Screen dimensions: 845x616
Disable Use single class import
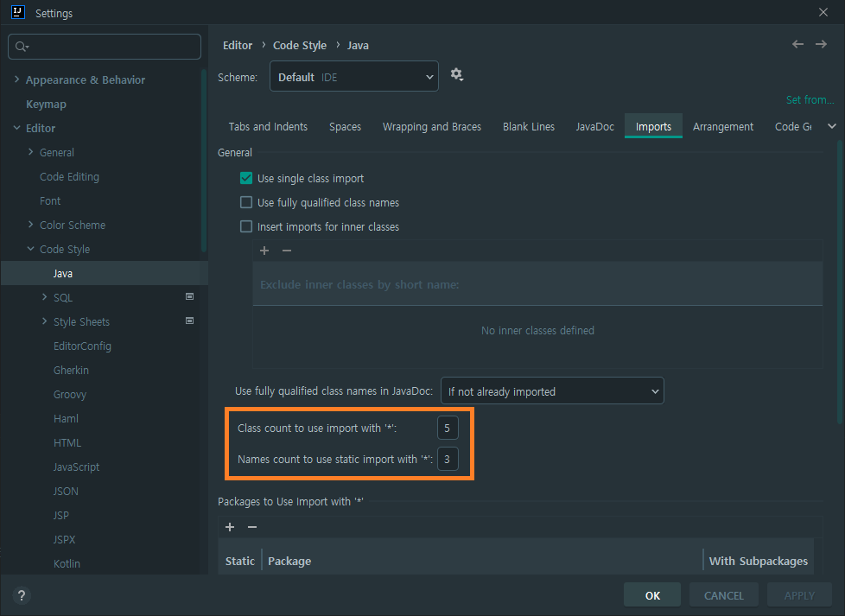[246, 178]
